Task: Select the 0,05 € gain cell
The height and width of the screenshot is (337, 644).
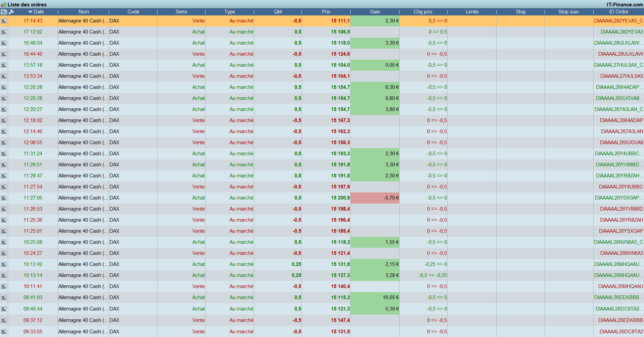Action: click(x=375, y=65)
